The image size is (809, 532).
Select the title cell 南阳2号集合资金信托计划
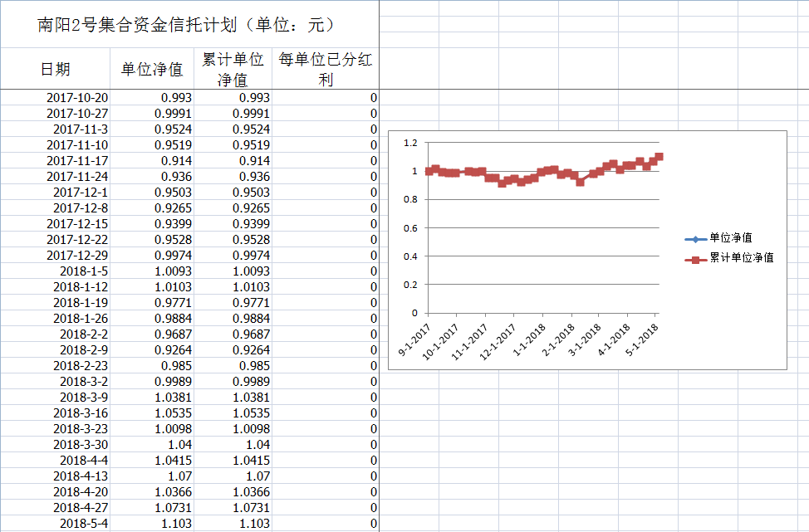click(x=188, y=25)
